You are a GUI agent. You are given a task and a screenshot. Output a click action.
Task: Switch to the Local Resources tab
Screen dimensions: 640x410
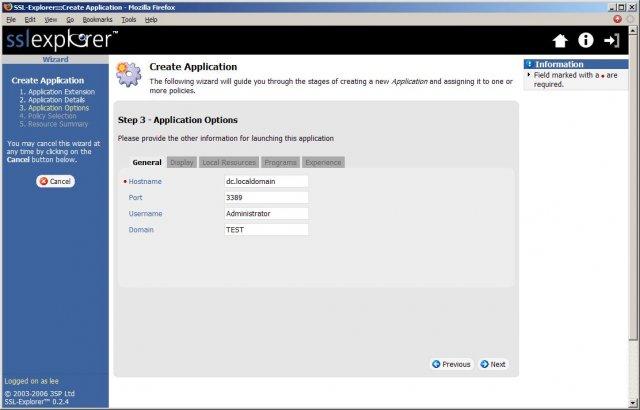tap(229, 162)
